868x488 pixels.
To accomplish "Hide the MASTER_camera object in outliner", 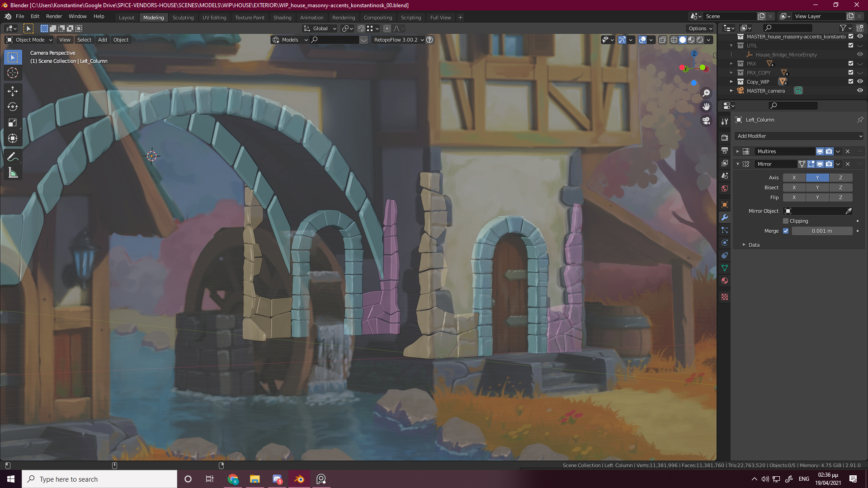I will (860, 90).
